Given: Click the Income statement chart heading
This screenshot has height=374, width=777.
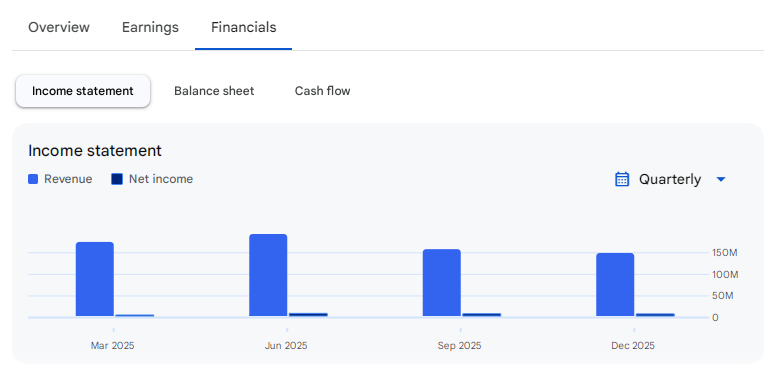Looking at the screenshot, I should pos(95,151).
